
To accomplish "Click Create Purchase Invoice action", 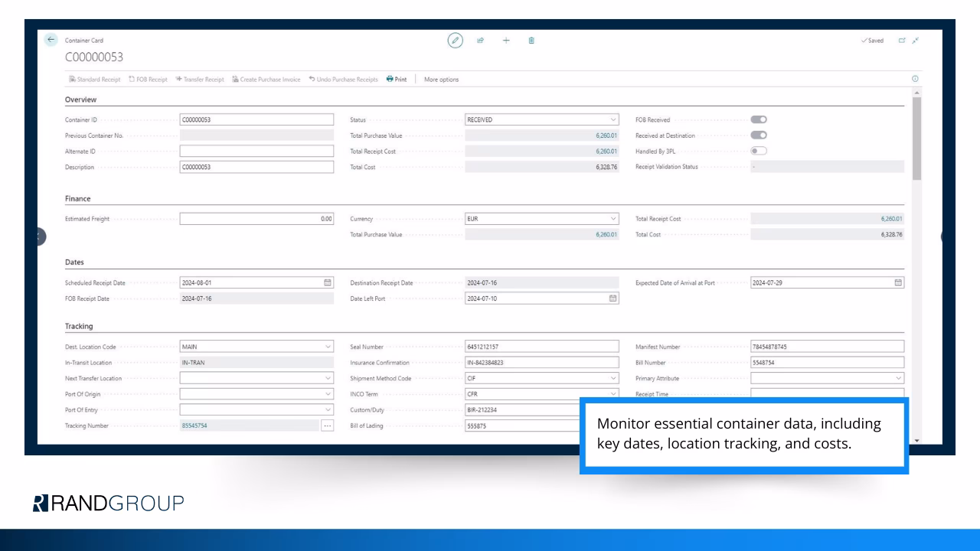I will coord(266,79).
